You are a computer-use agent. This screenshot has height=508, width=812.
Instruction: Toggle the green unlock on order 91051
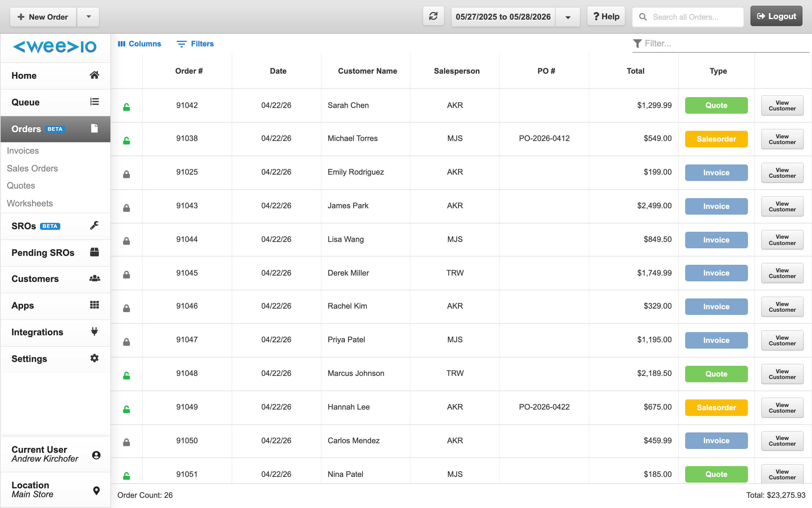pos(127,476)
